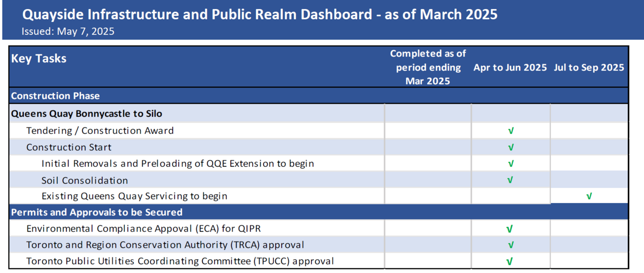Click the Construction Start row green checkmark
This screenshot has width=644, height=273.
pyautogui.click(x=511, y=148)
